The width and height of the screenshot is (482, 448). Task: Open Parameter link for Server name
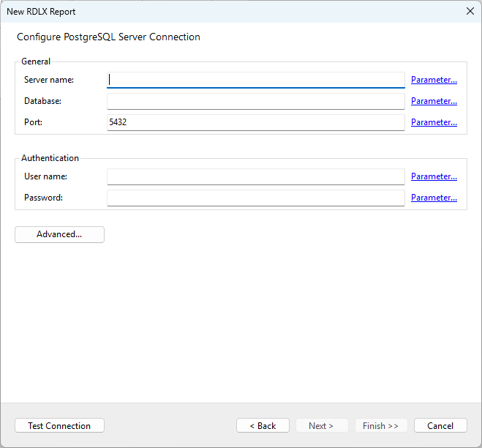click(x=434, y=80)
